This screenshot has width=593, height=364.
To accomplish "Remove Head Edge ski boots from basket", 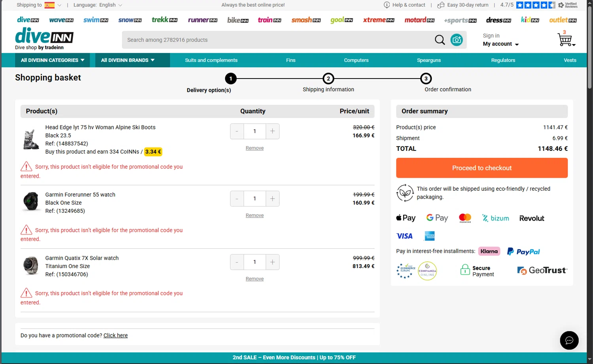I will tap(255, 148).
